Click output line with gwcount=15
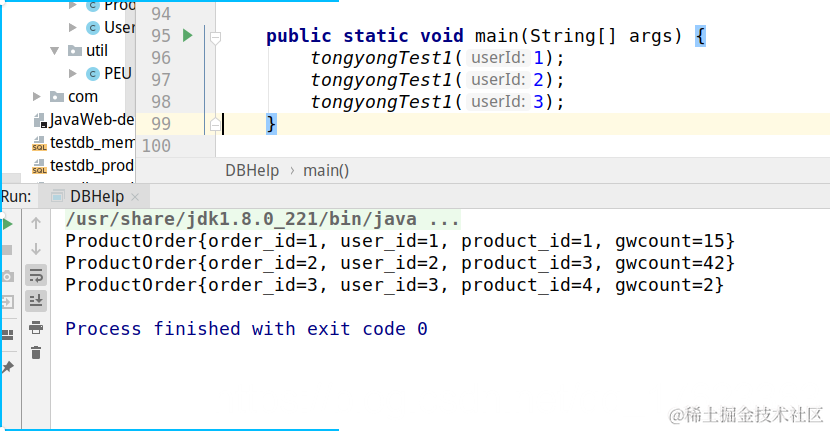 coord(400,241)
